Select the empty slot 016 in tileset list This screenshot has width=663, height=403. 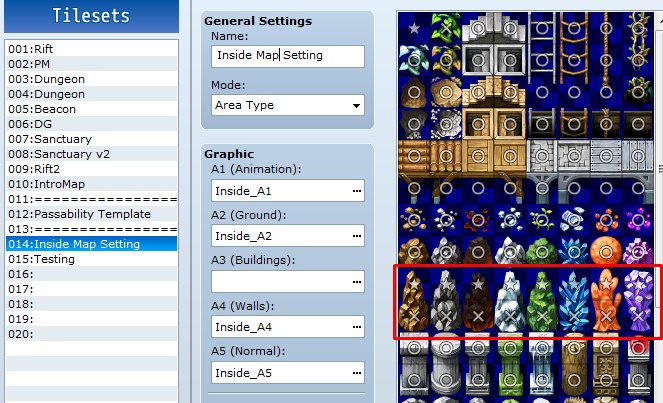(92, 274)
